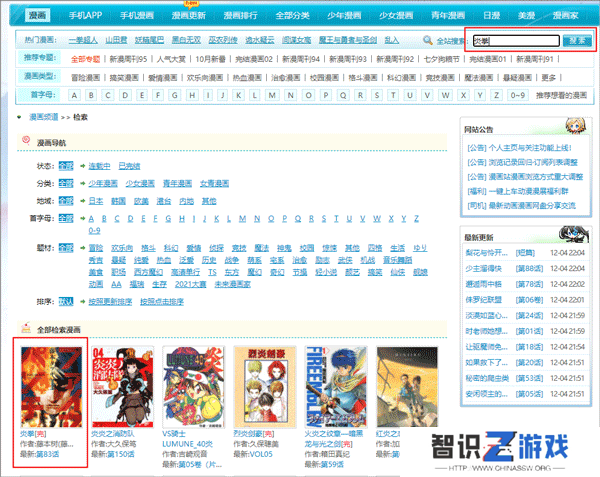
Task: Focus the site search text field
Action: pyautogui.click(x=516, y=41)
